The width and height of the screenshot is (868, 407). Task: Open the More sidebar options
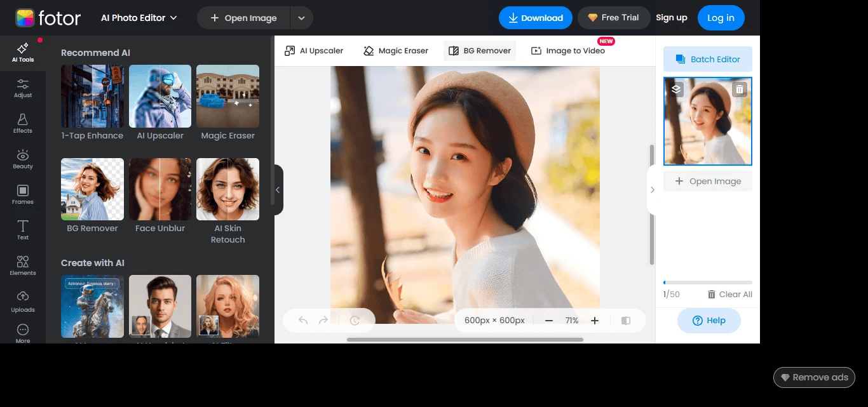click(23, 333)
